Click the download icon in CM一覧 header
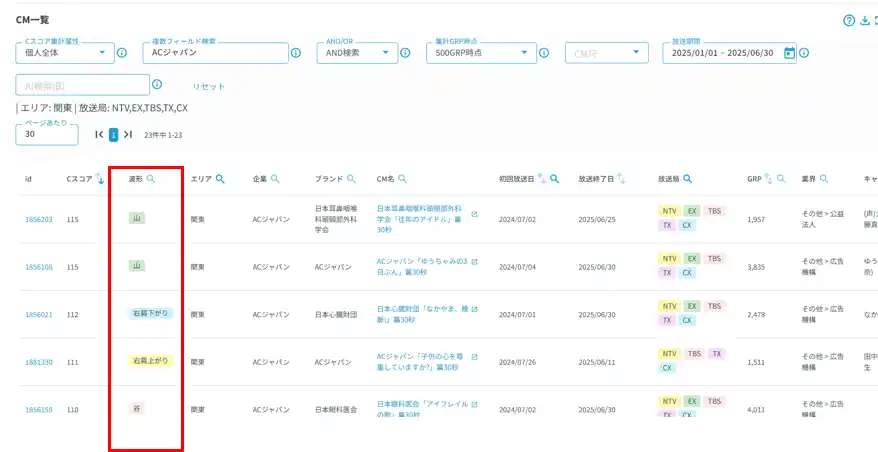Screen dimensions: 878x452 [x=865, y=21]
